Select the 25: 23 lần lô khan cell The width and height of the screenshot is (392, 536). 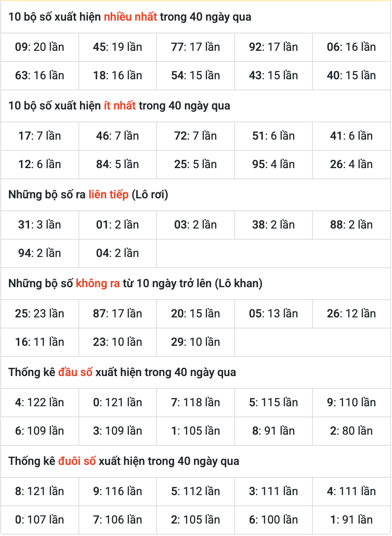click(x=39, y=314)
